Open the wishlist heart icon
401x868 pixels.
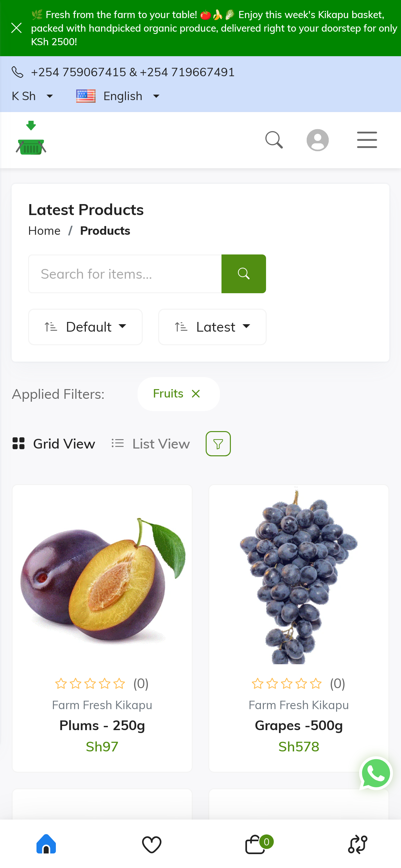(152, 844)
